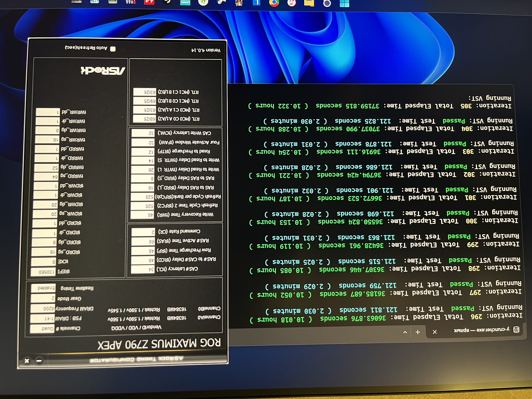Click the terminal icon on y-cruncher tab

(516, 329)
